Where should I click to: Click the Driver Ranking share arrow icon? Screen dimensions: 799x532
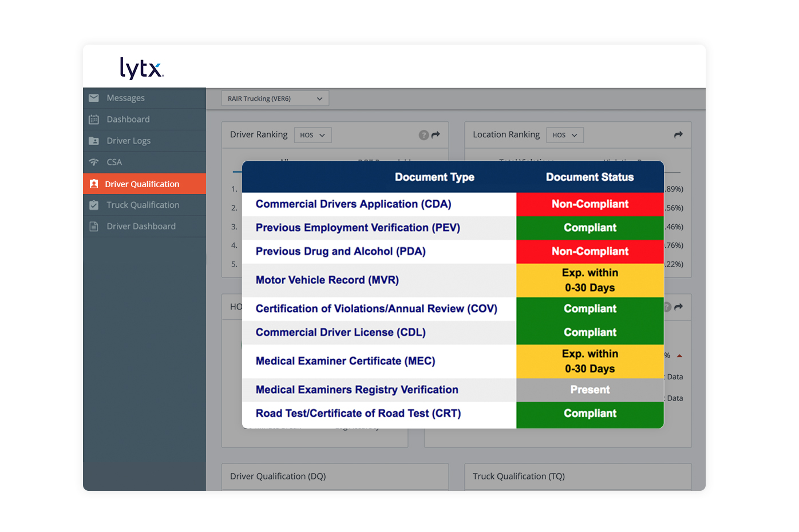pyautogui.click(x=436, y=135)
